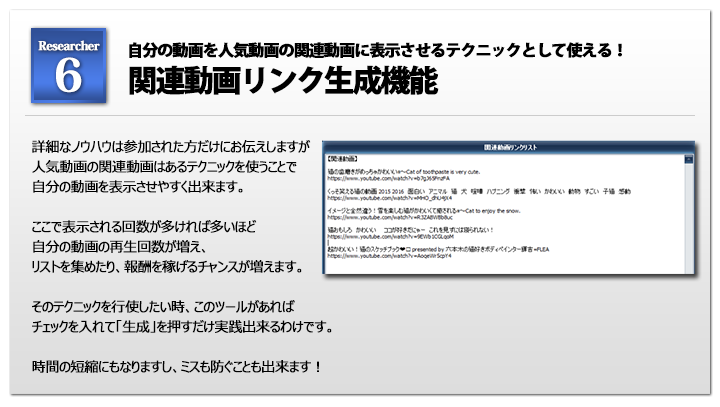Click the title line starting with 猫おもしろ
Image resolution: width=720 pixels, height=407 pixels.
point(411,230)
